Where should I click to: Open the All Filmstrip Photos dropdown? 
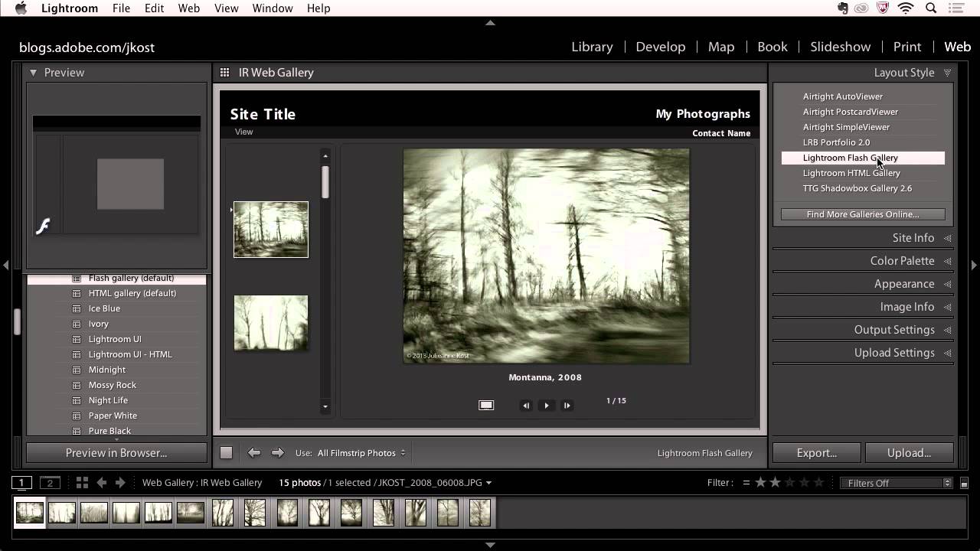361,453
